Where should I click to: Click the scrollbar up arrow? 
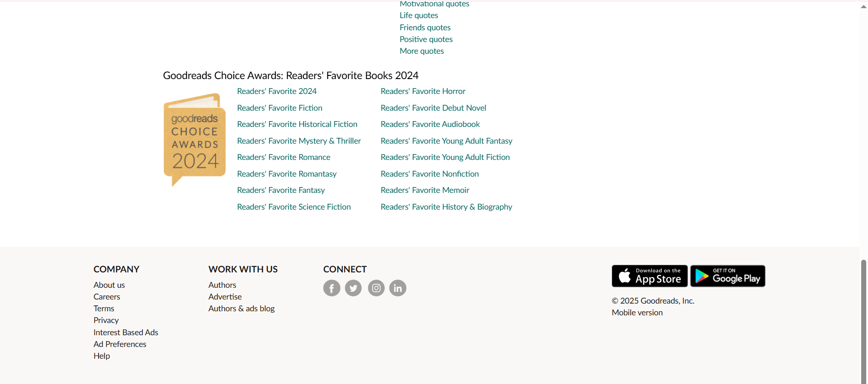tap(863, 7)
